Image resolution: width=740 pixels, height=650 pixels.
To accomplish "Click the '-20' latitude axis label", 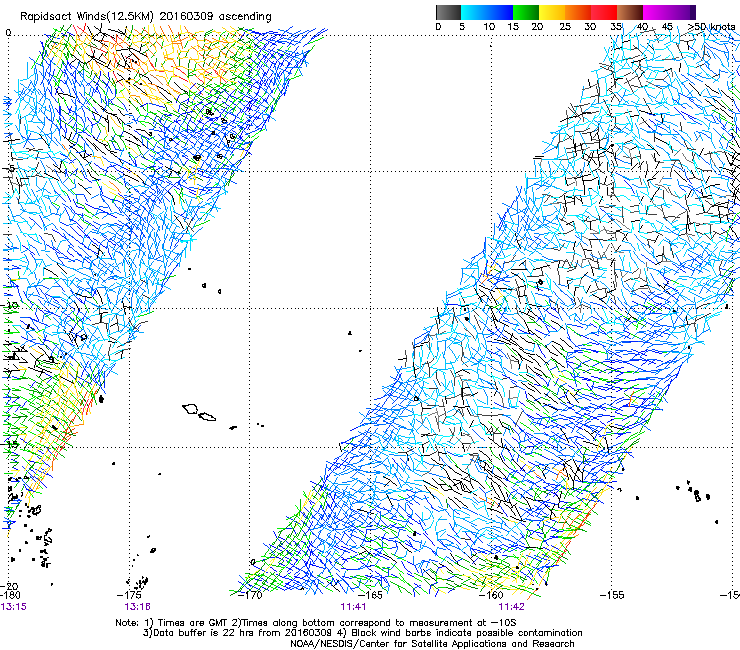I will pos(9,587).
